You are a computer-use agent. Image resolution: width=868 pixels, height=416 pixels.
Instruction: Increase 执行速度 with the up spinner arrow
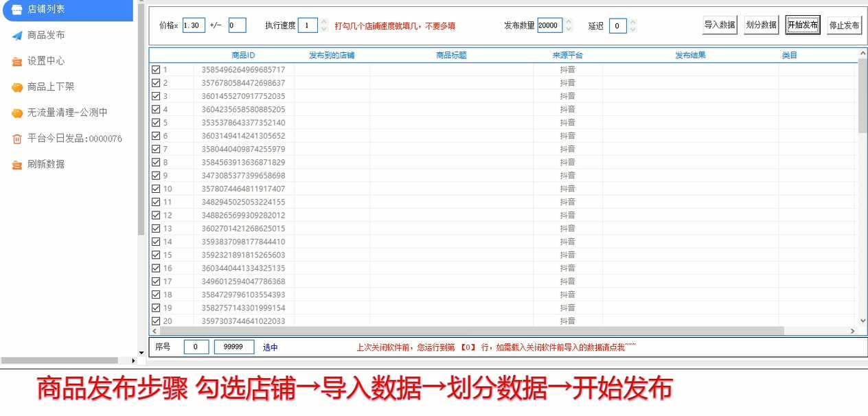324,22
